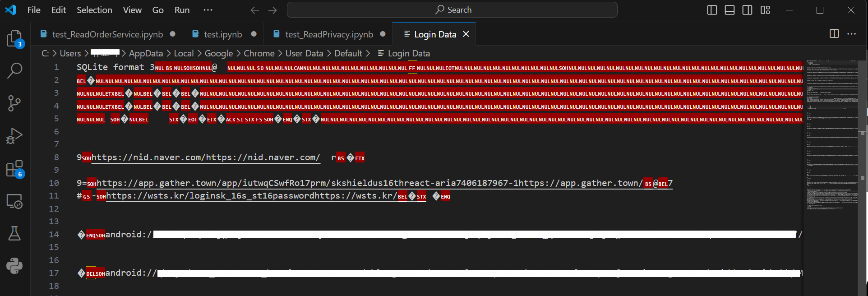This screenshot has width=868, height=296.
Task: Open the Remote Explorer view
Action: tap(14, 201)
